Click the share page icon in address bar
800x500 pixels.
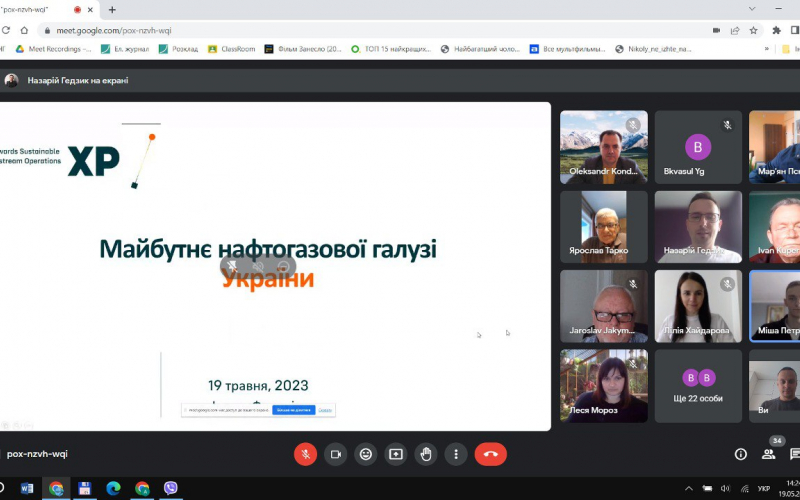tap(735, 31)
